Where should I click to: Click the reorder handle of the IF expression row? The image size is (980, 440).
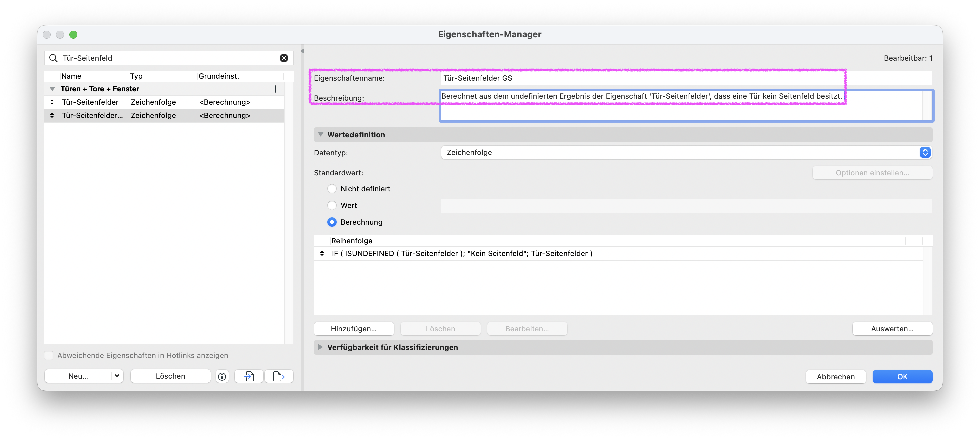tap(322, 253)
